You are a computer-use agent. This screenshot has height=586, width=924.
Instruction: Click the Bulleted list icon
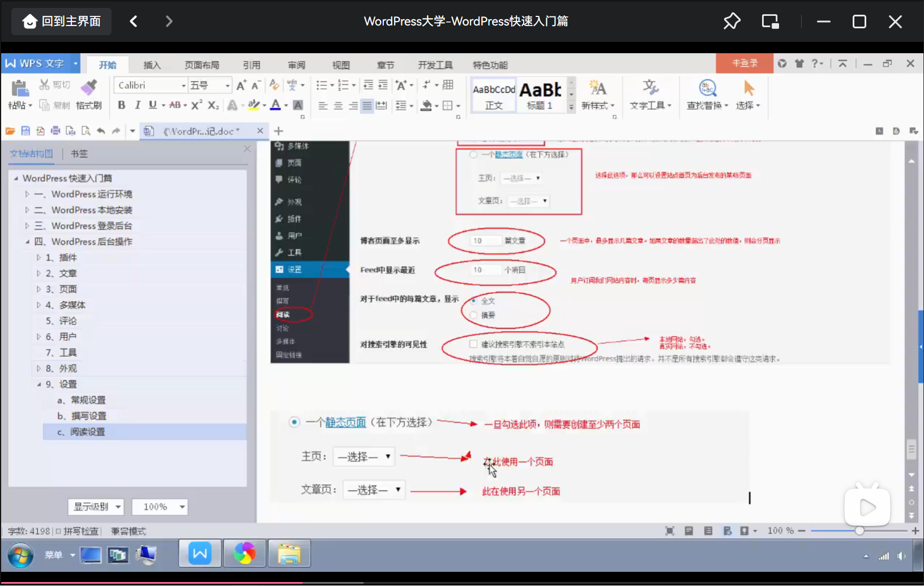[321, 85]
